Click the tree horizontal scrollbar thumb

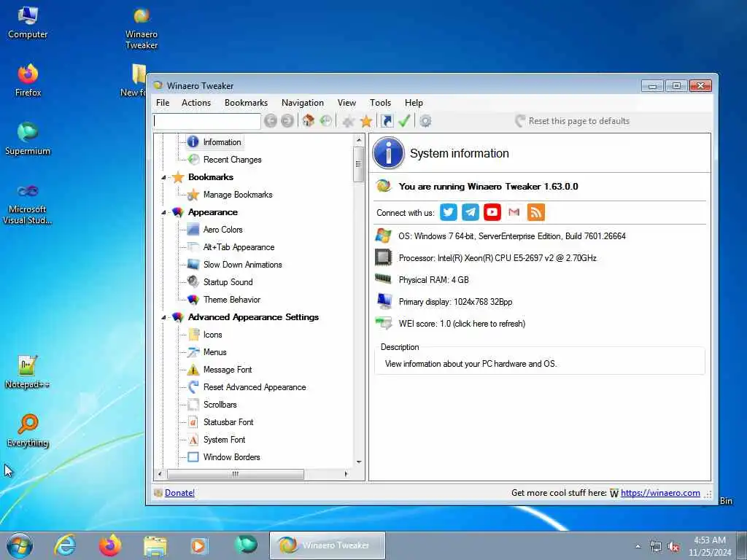tap(236, 474)
